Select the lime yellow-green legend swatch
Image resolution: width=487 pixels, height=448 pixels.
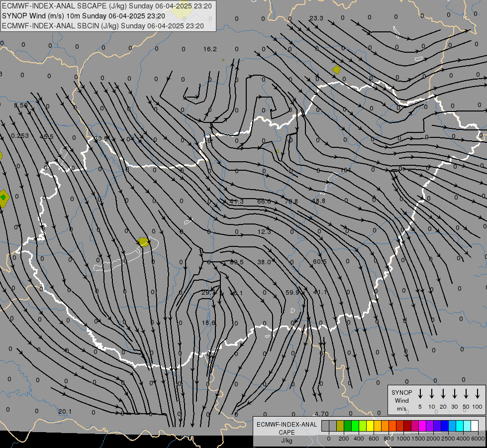pyautogui.click(x=363, y=426)
